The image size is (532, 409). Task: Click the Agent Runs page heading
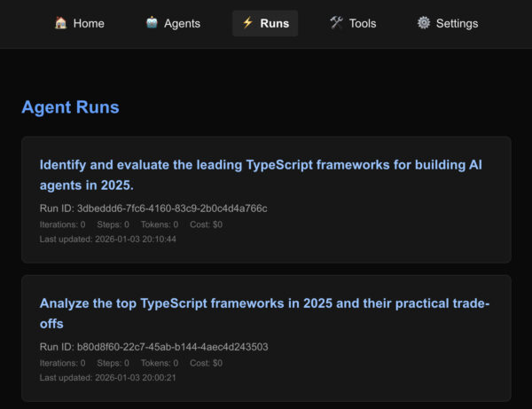point(70,107)
